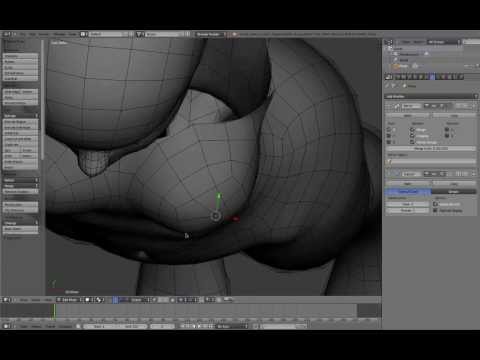Open the Delete dropdown in the tool shelf
480x360 pixels.
(20, 180)
